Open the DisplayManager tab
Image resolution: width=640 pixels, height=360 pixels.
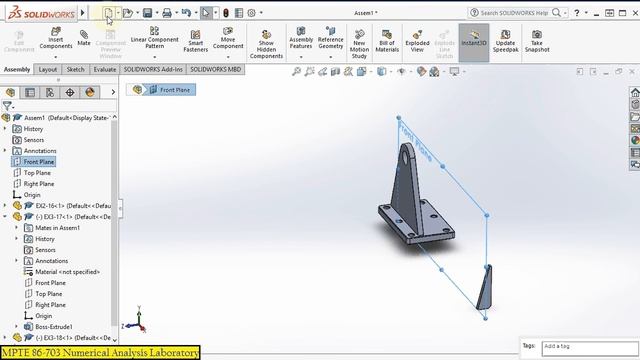pyautogui.click(x=90, y=92)
